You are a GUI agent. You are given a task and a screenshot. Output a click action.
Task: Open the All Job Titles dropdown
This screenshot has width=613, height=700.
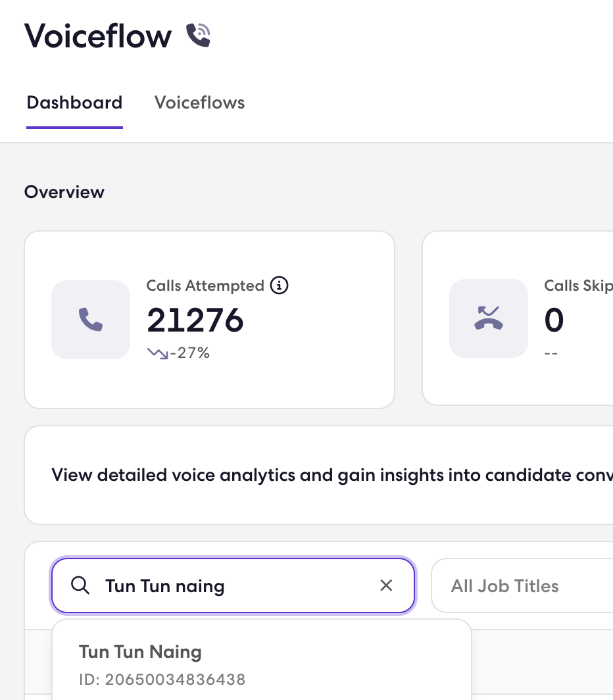pyautogui.click(x=522, y=586)
